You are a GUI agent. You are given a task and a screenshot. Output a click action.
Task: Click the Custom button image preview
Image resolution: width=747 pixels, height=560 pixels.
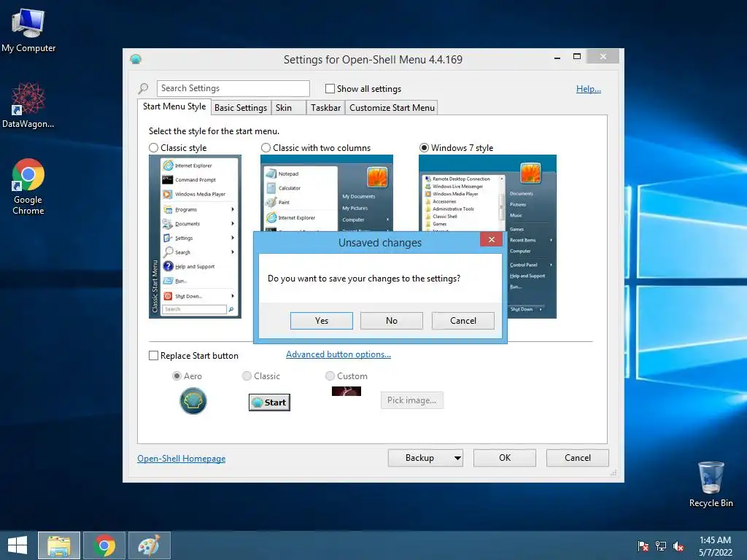coord(347,392)
